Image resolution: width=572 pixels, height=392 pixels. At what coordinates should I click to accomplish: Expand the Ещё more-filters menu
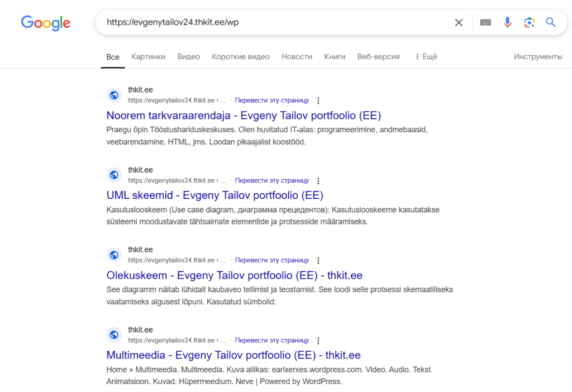coord(426,56)
